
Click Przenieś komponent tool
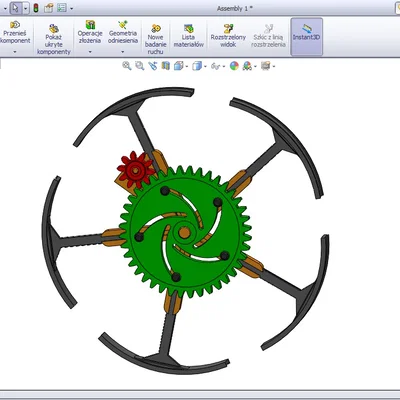click(x=15, y=33)
